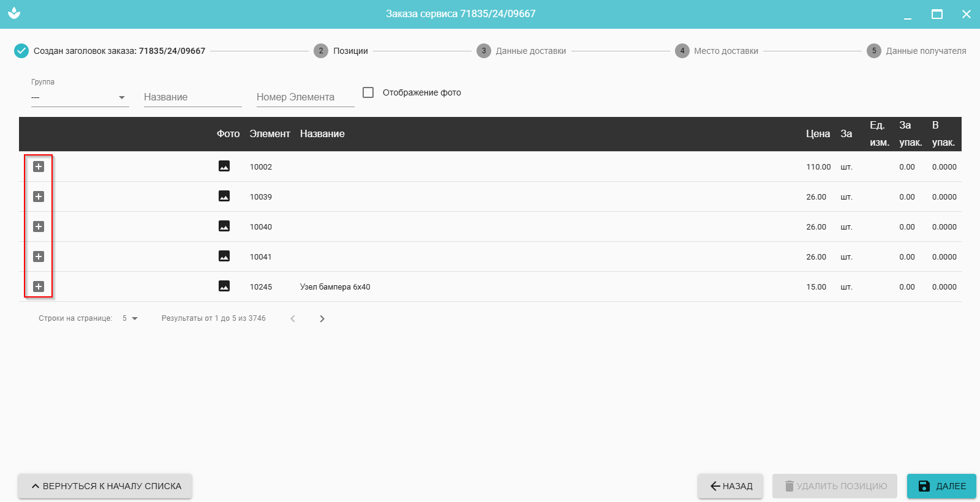Open step 5 Данные получателя
This screenshot has height=502, width=980.
(916, 51)
